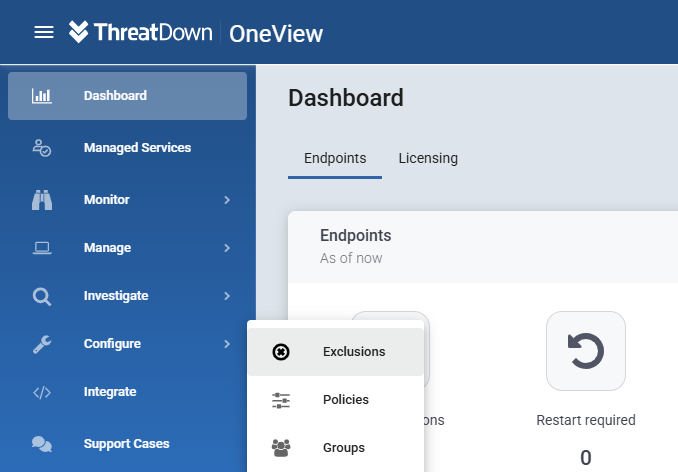Viewport: 678px width, 472px height.
Task: Click the 'Restart required' label
Action: 586,420
